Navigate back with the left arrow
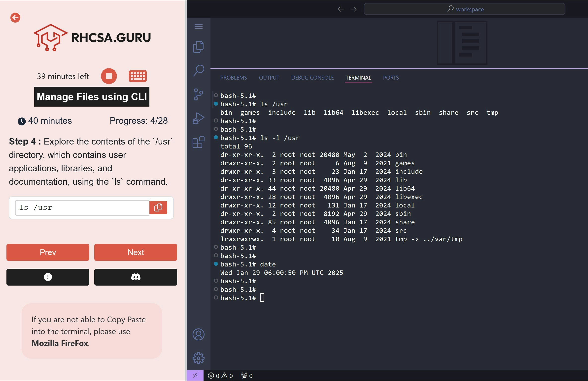 point(341,9)
